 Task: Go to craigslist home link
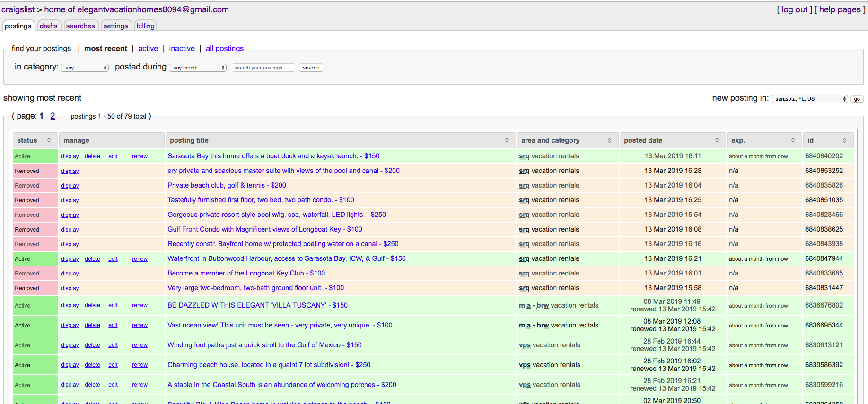point(18,9)
